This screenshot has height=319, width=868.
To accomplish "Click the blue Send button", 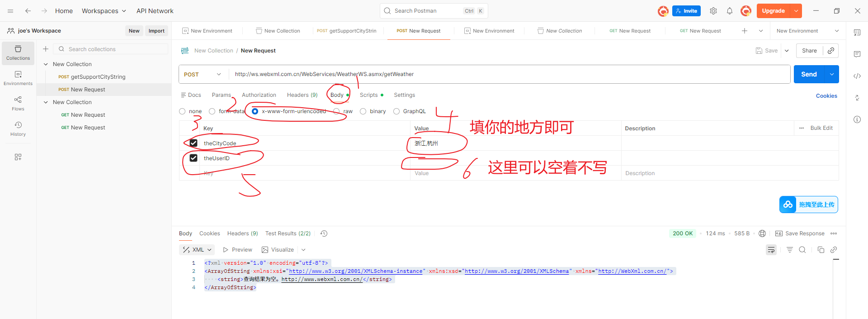I will (x=809, y=74).
